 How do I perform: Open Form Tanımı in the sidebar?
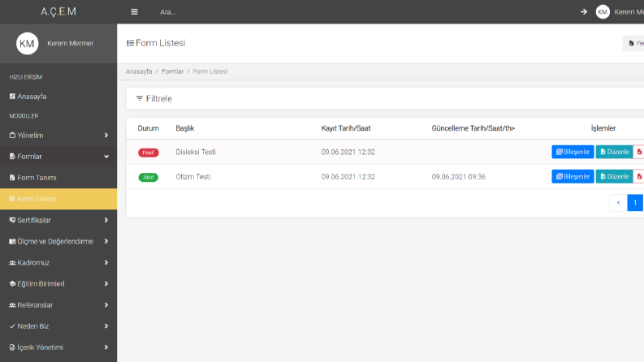tap(58, 178)
